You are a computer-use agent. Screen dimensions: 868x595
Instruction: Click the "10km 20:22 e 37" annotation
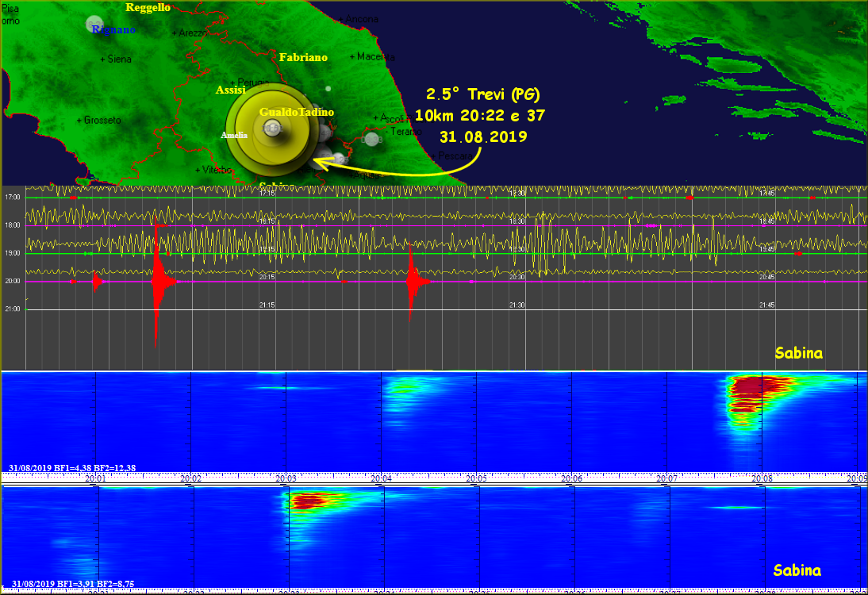tap(480, 115)
